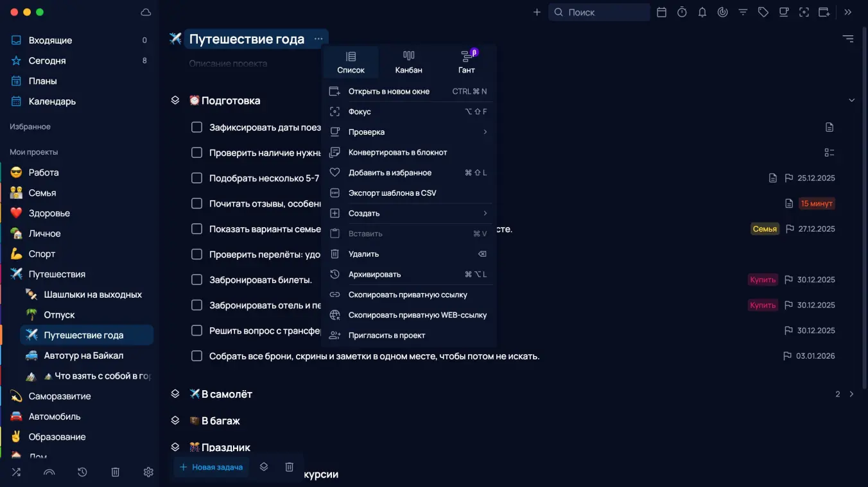Viewport: 868px width, 487px height.
Task: Open settings gear in sidebar footer
Action: coord(148,472)
